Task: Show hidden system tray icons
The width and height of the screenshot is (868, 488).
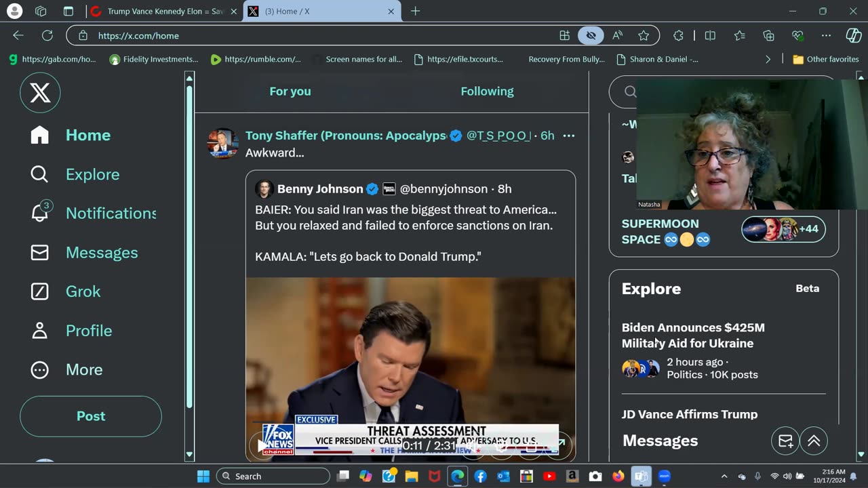Action: (x=724, y=476)
